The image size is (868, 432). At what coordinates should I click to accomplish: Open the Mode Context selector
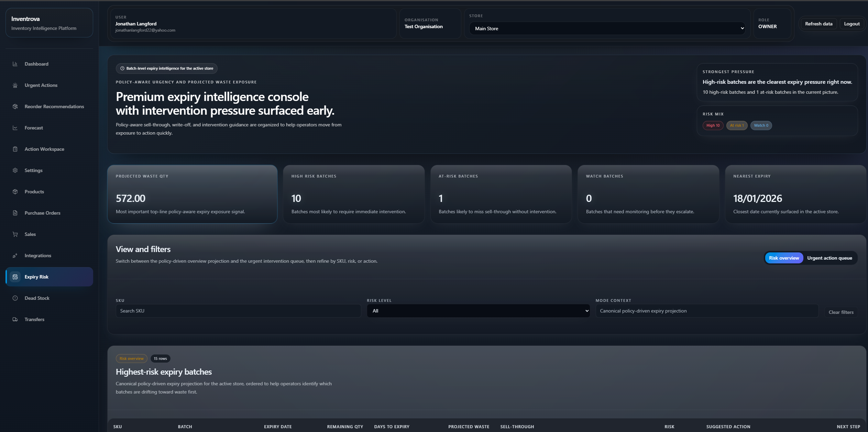pyautogui.click(x=707, y=310)
